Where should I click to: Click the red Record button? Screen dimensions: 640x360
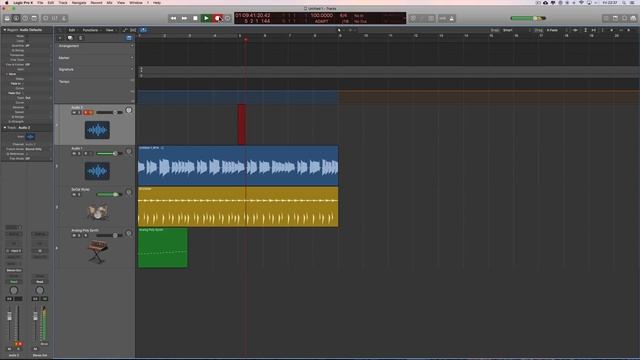click(217, 18)
